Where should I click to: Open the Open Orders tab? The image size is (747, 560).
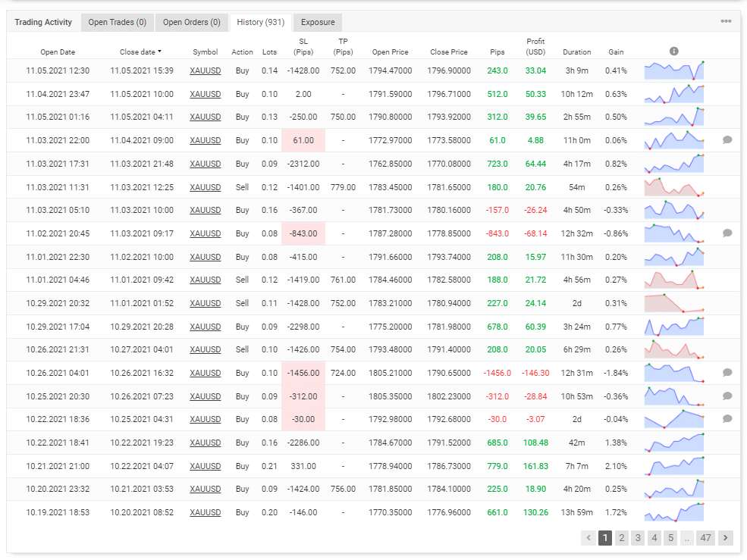tap(191, 22)
